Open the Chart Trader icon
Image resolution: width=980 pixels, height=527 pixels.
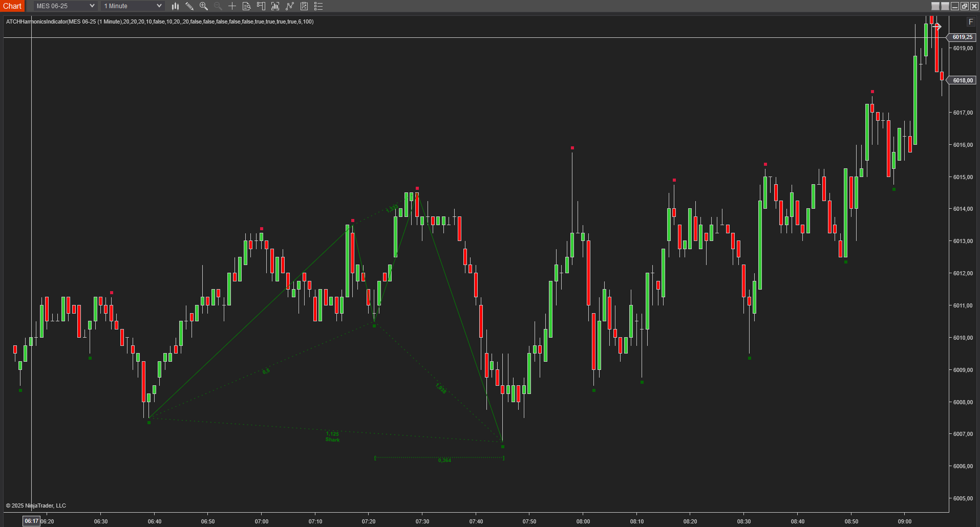[x=261, y=6]
